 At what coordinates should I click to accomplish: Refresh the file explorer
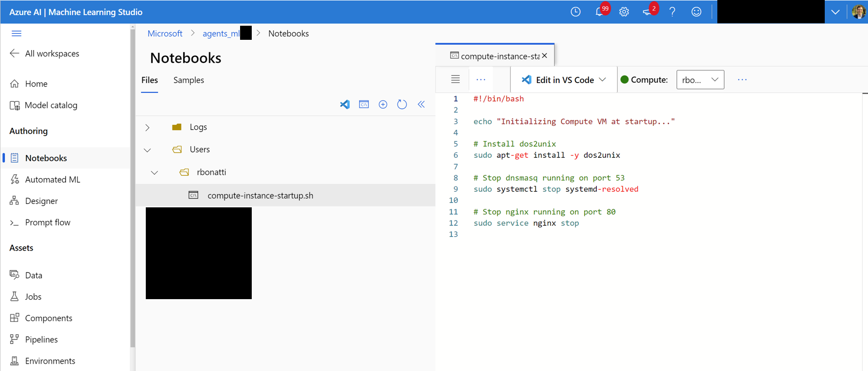point(402,104)
